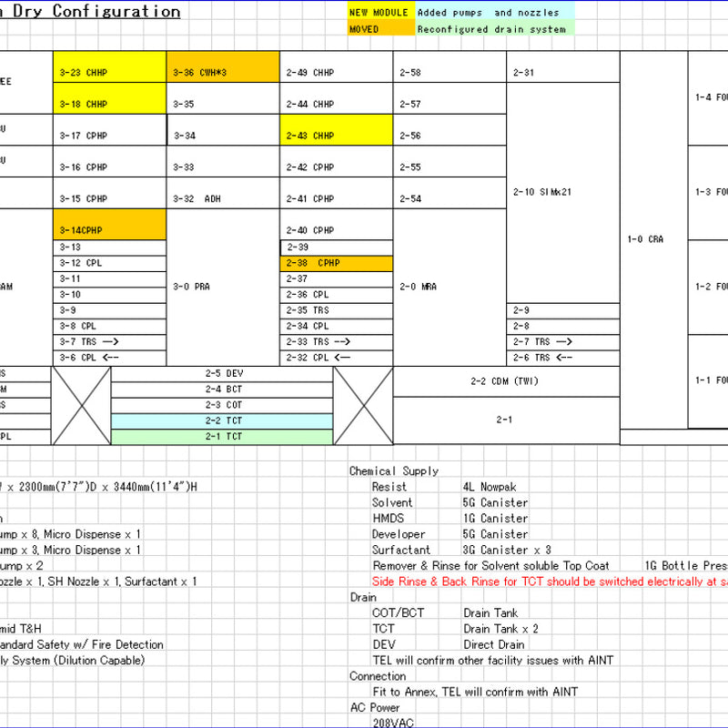Select the 3-23 CHHP module cell
728x728 pixels.
point(109,73)
